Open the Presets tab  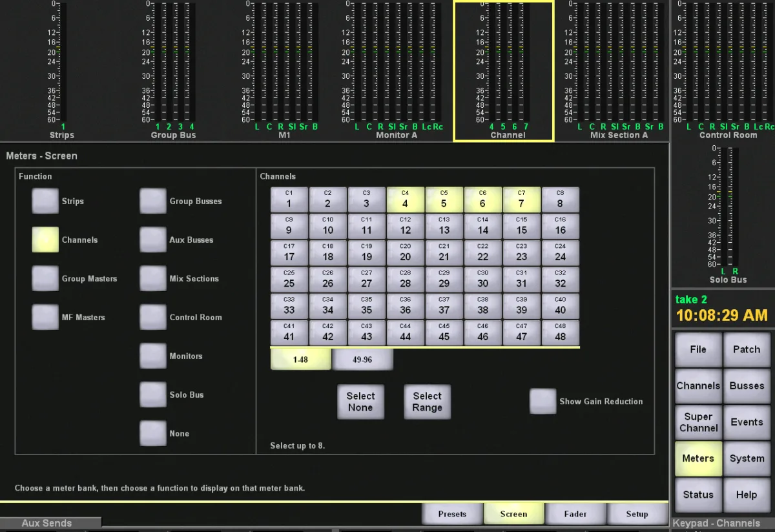coord(452,514)
